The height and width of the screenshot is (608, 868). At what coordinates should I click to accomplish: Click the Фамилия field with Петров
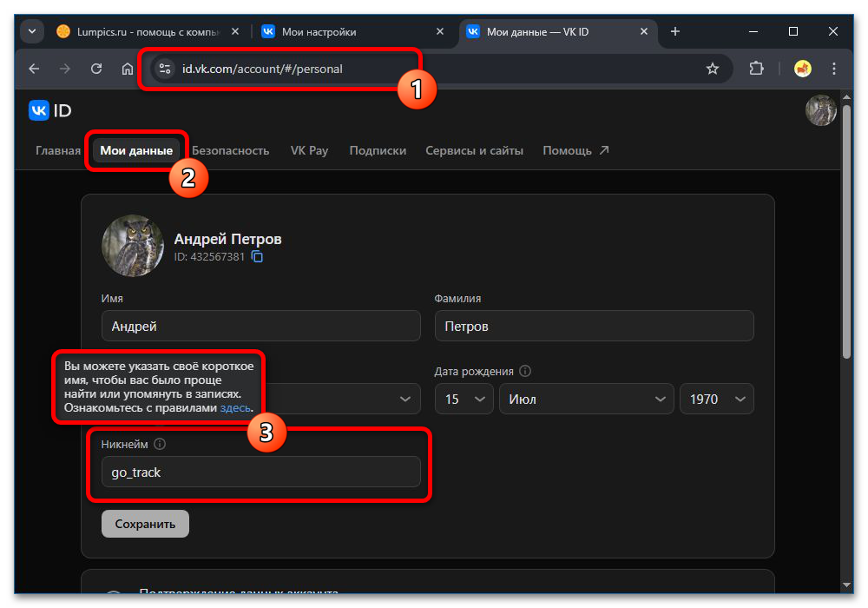594,327
